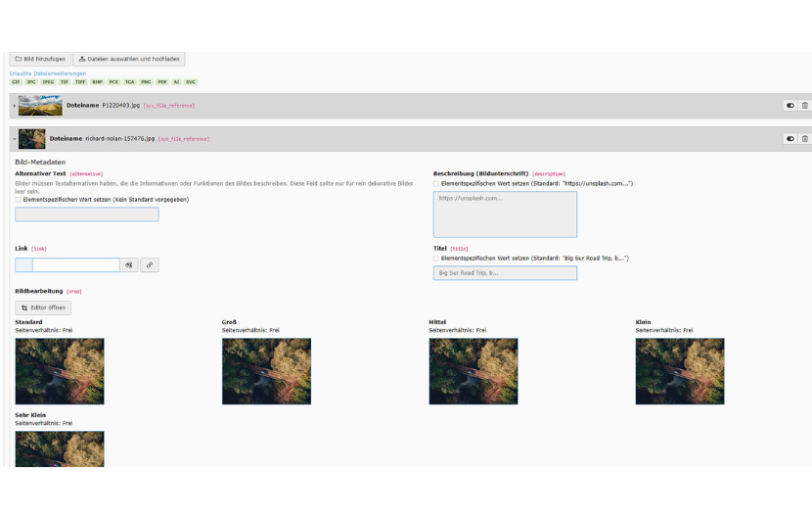This screenshot has width=812, height=519.
Task: Enable element-specific value for Titel
Action: click(x=436, y=259)
